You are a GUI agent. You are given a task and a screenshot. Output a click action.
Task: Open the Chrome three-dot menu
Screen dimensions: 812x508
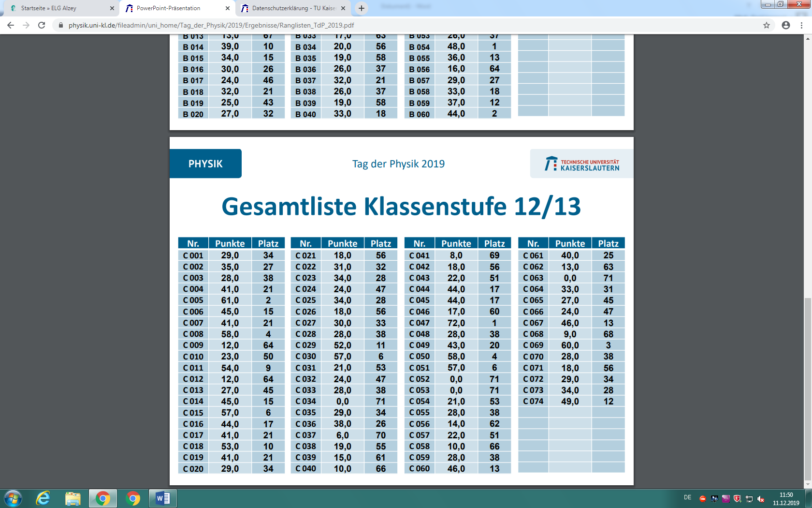pos(801,25)
